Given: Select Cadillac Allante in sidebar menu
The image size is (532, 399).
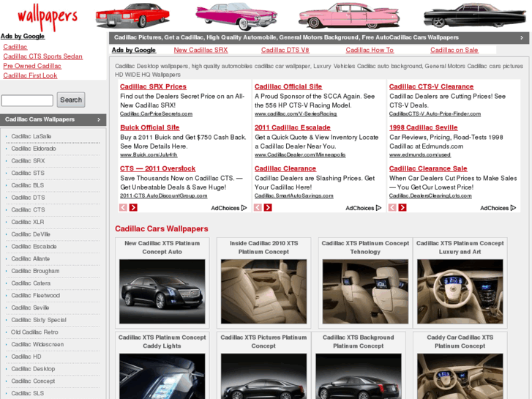Looking at the screenshot, I should coord(31,258).
